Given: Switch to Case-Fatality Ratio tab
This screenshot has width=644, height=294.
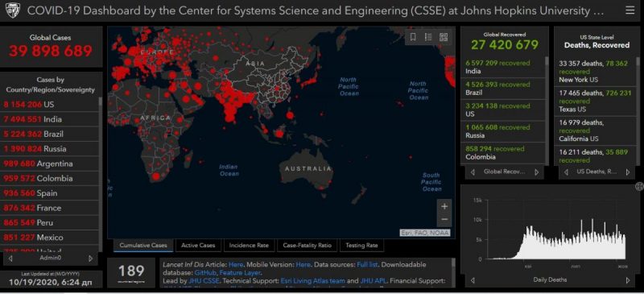Looking at the screenshot, I should click(x=308, y=246).
